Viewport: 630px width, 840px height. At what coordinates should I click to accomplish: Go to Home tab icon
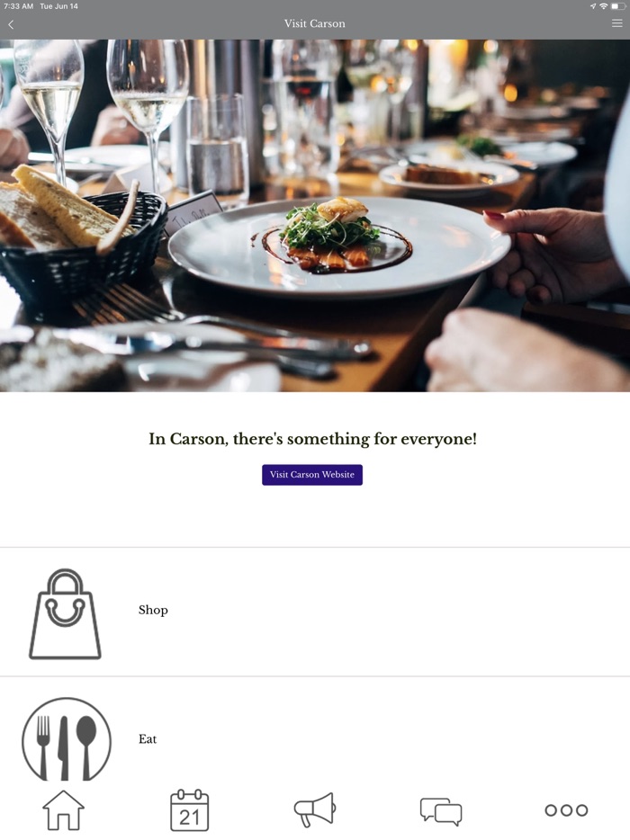coord(63,810)
